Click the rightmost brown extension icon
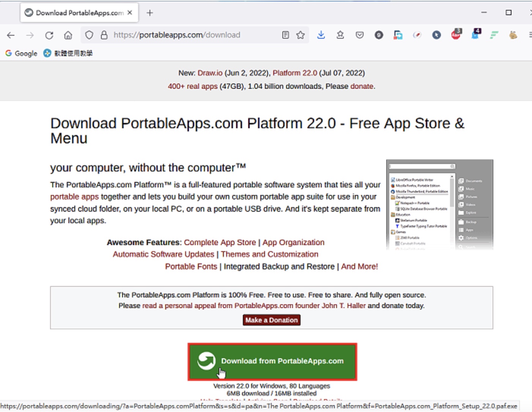This screenshot has width=532, height=412. [x=513, y=35]
